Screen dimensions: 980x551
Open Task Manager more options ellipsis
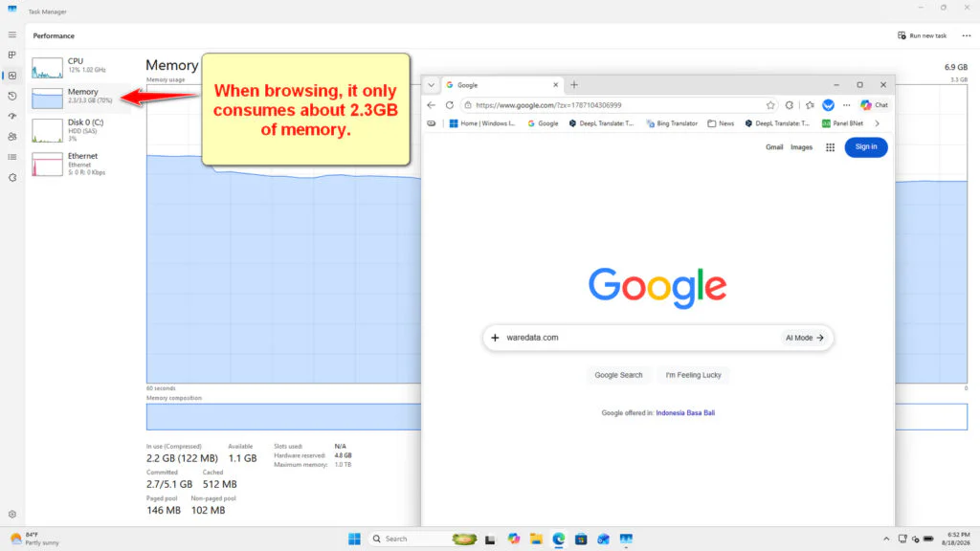click(967, 35)
